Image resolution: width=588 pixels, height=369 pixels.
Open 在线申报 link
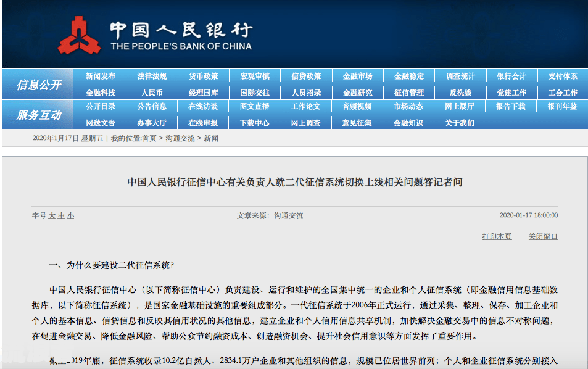tap(203, 123)
